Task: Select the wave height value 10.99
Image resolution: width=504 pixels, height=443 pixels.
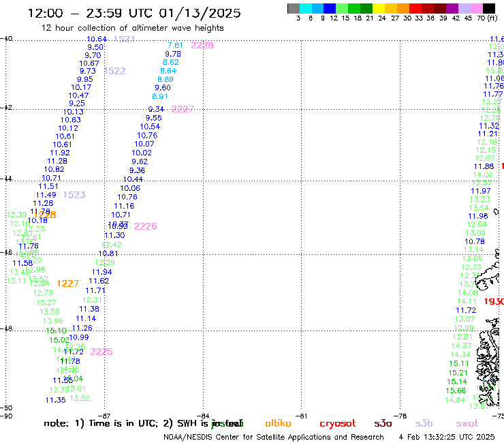Action: click(79, 337)
